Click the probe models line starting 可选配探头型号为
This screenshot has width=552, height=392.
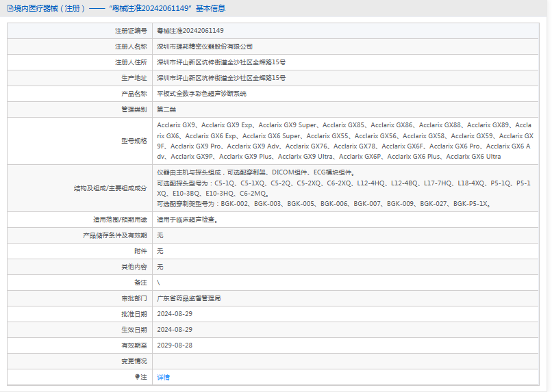click(x=344, y=188)
